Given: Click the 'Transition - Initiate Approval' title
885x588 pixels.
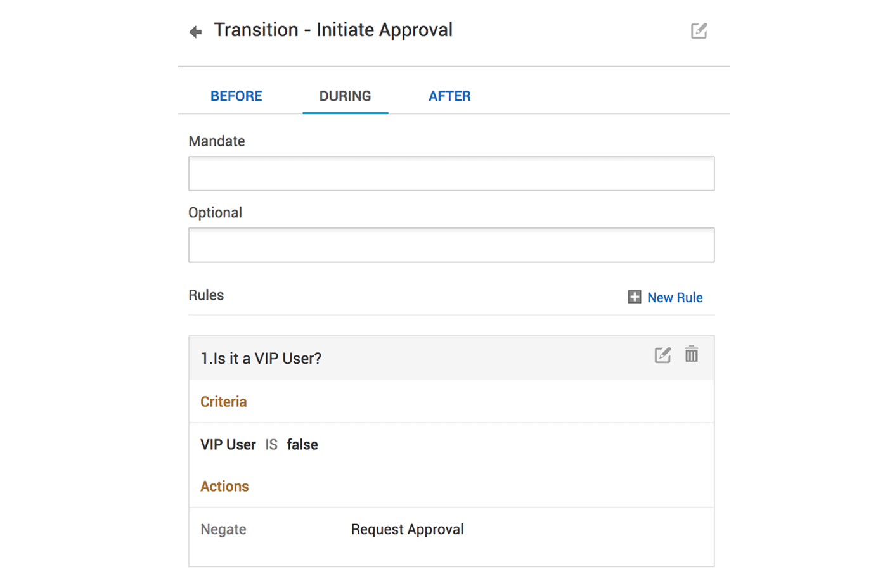Looking at the screenshot, I should coord(333,30).
